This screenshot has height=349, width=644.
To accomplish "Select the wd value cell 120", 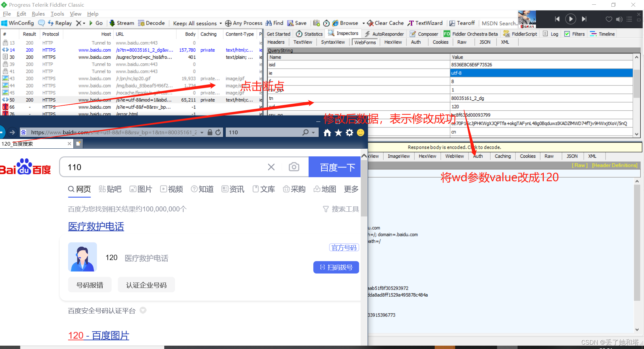I will [541, 107].
